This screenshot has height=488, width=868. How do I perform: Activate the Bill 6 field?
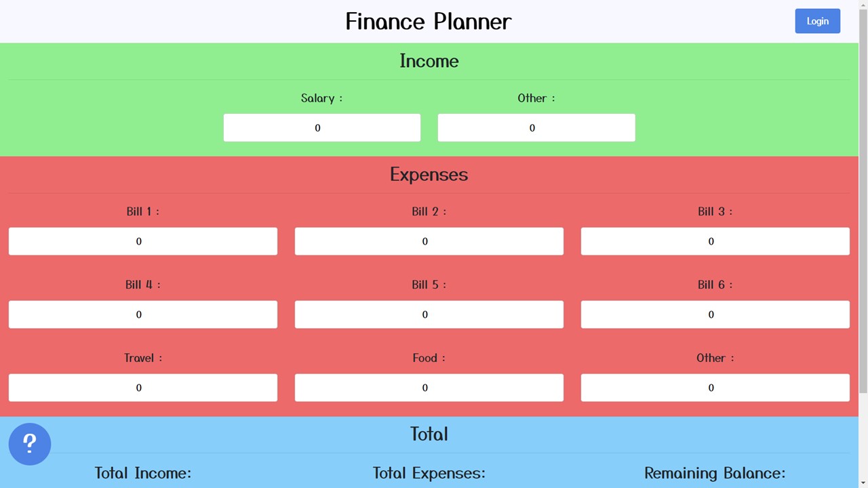click(x=715, y=314)
